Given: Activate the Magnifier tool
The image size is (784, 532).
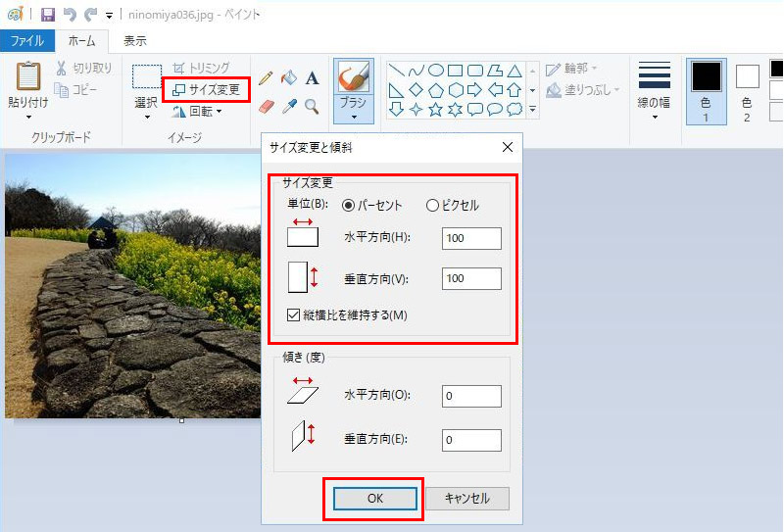Looking at the screenshot, I should (312, 106).
